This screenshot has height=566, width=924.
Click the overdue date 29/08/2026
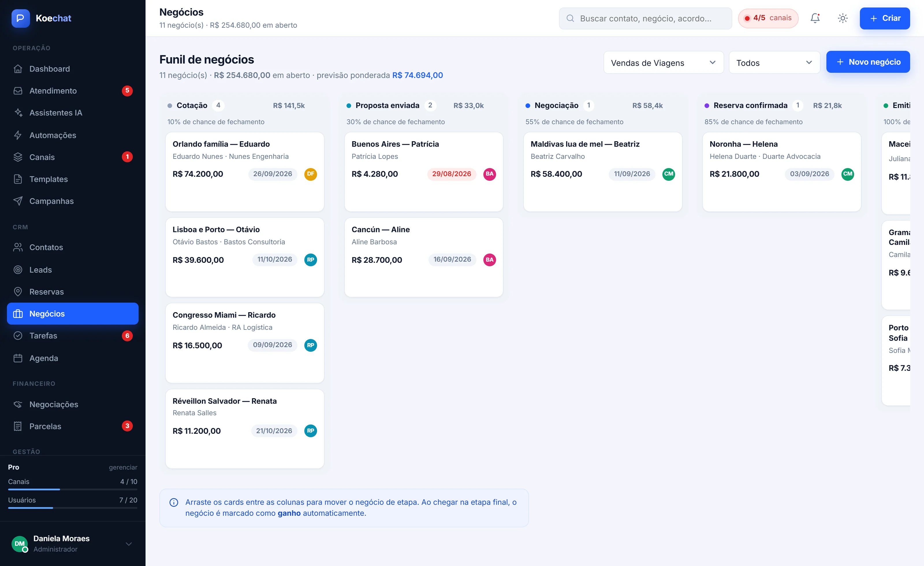pos(452,174)
